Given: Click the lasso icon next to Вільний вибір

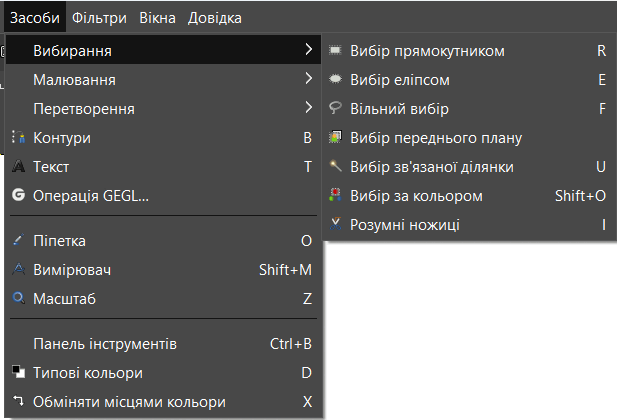Looking at the screenshot, I should point(335,108).
